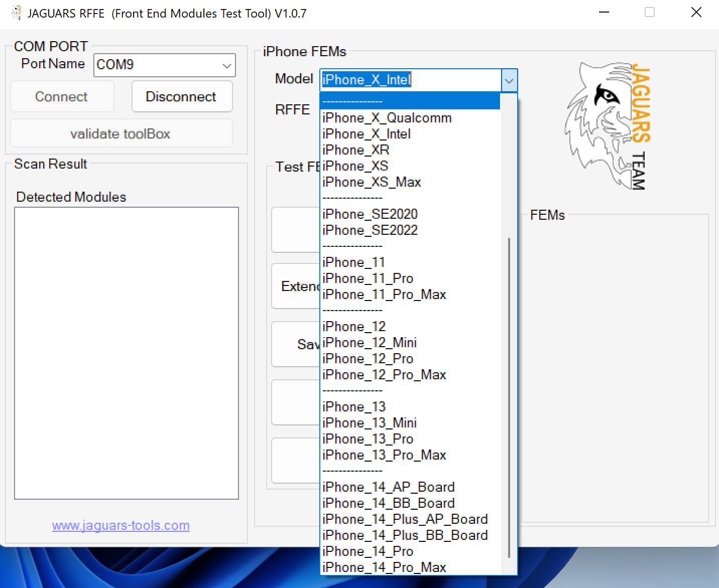Screen dimensions: 719x588
Task: Select iPhone_X_Intel list entry
Action: coord(411,134)
